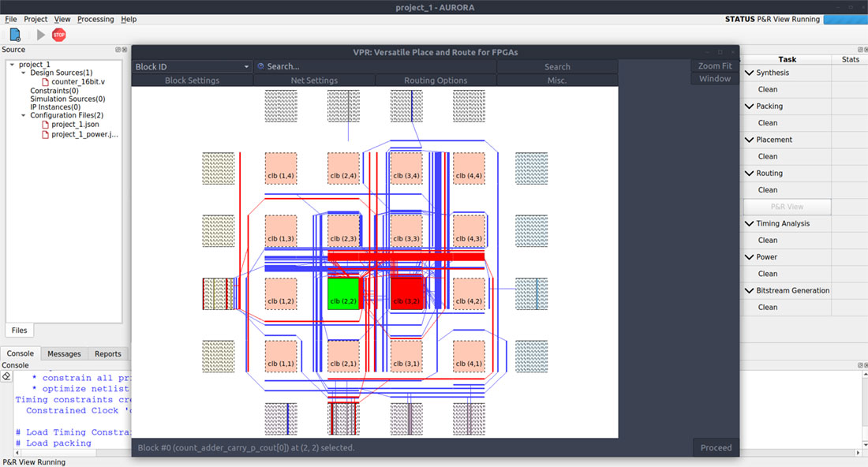Screen dimensions: 868x467
Task: Select the Console tab
Action: [x=20, y=353]
